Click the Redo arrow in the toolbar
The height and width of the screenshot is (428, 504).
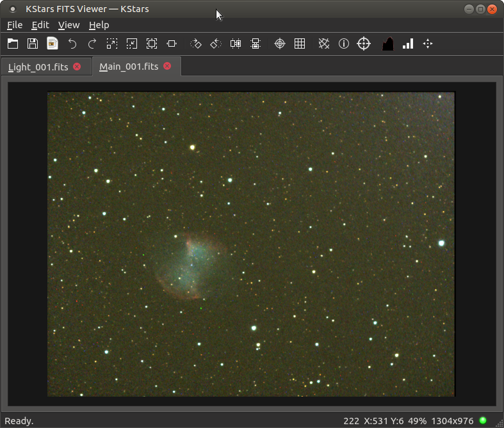92,44
